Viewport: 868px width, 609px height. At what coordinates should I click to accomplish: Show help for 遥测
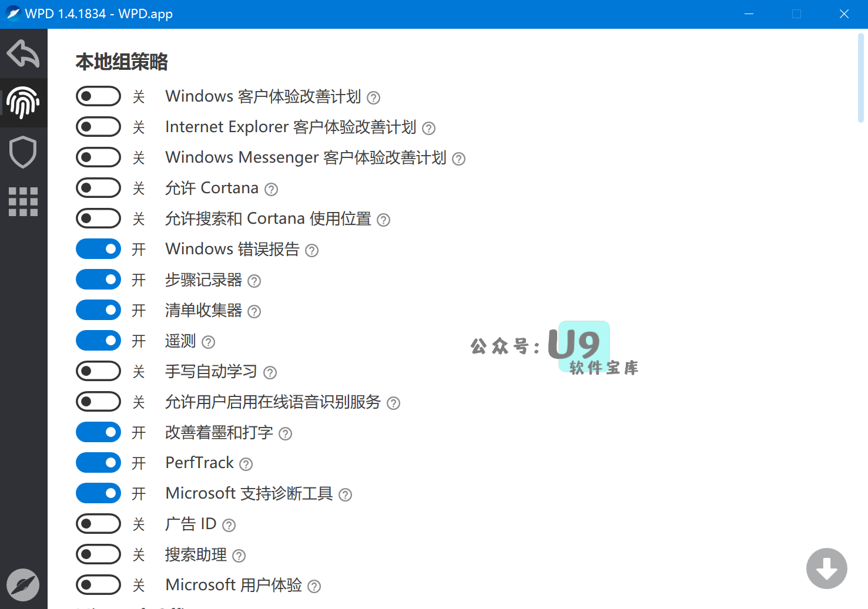[209, 342]
